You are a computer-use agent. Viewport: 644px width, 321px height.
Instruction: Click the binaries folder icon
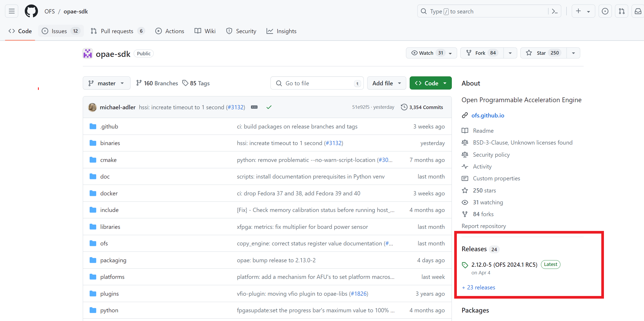click(93, 143)
